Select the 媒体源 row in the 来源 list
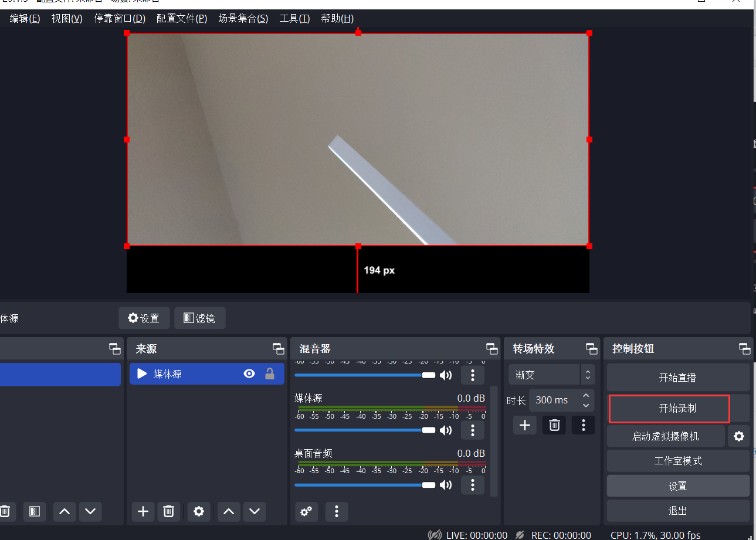This screenshot has height=540, width=756. pyautogui.click(x=207, y=373)
